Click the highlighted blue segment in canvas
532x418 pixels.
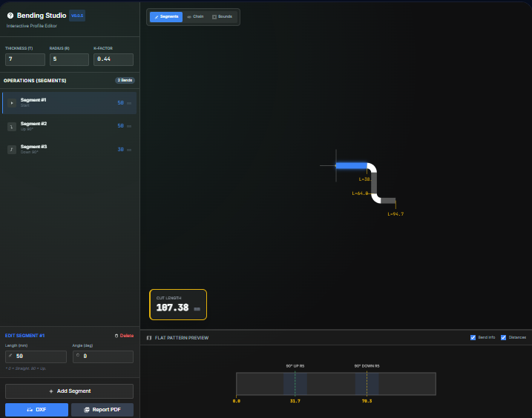tap(352, 165)
